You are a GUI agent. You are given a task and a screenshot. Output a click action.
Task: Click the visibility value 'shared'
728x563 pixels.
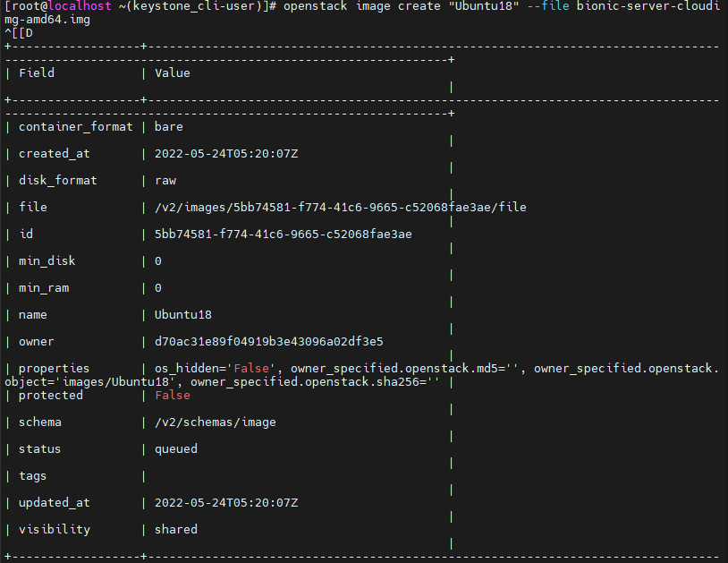(176, 530)
